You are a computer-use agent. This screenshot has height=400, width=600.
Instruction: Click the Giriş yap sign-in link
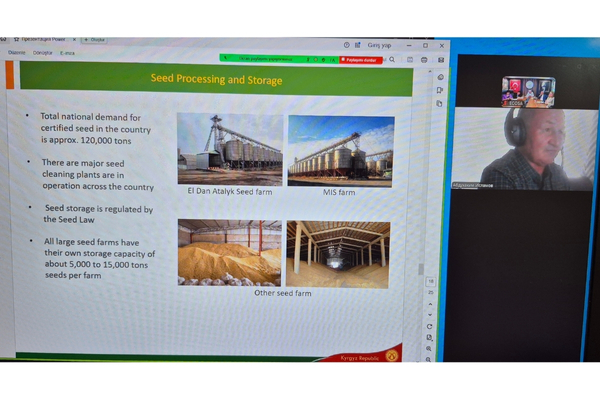(379, 45)
